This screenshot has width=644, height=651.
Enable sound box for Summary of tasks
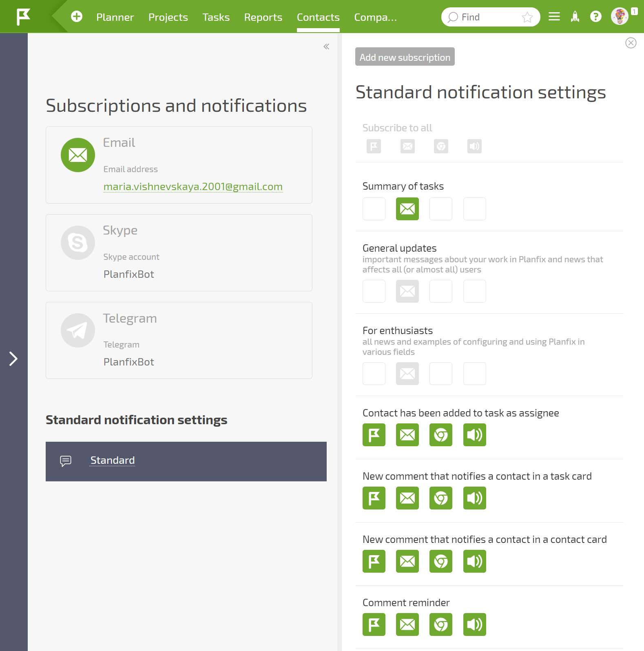475,209
